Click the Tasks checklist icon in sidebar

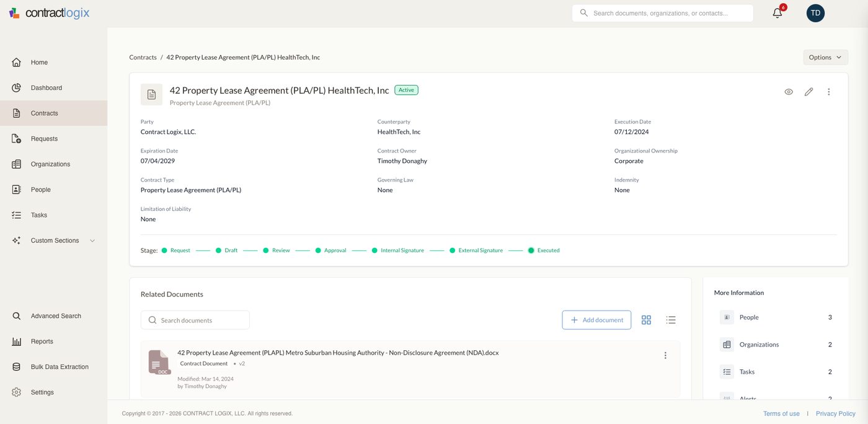[17, 215]
